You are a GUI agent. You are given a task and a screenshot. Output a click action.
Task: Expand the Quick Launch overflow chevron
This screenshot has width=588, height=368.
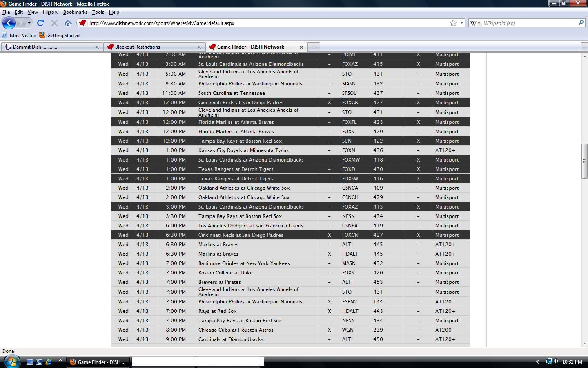pyautogui.click(x=60, y=360)
